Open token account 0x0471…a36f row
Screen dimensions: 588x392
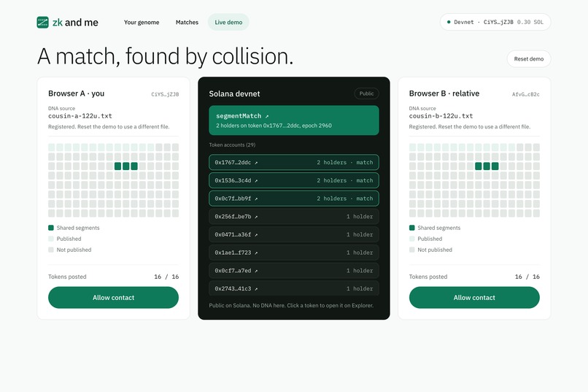tap(294, 234)
